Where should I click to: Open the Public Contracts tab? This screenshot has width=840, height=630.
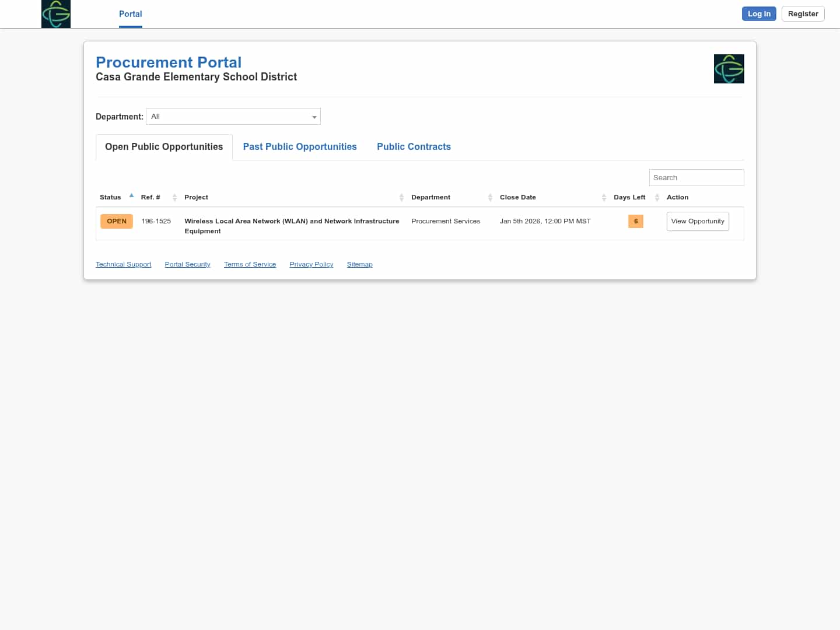pyautogui.click(x=414, y=146)
